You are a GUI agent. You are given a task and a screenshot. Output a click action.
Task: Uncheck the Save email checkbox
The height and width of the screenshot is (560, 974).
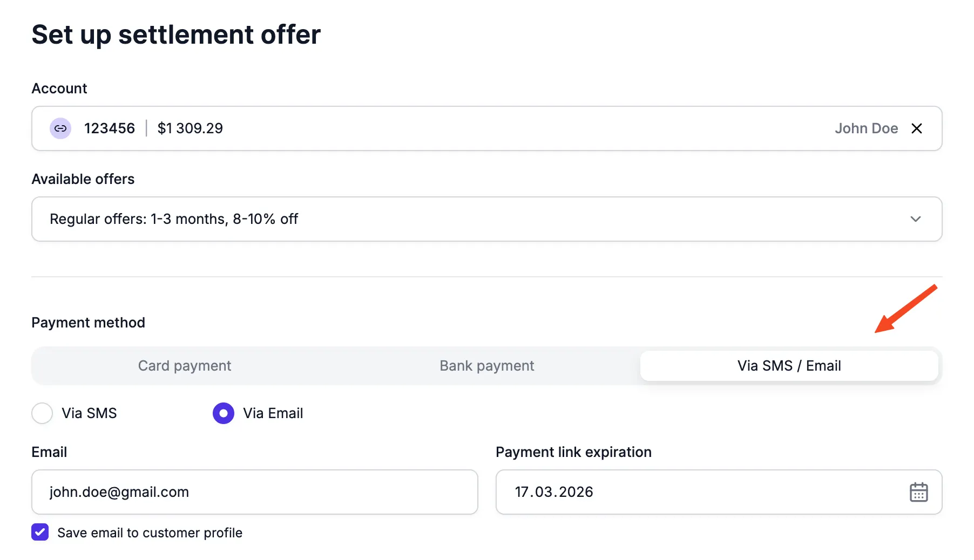coord(40,532)
